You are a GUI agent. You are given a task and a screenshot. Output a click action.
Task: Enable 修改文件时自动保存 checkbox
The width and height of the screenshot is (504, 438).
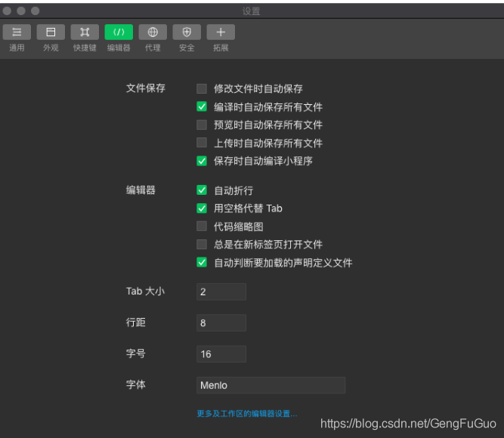(x=202, y=88)
